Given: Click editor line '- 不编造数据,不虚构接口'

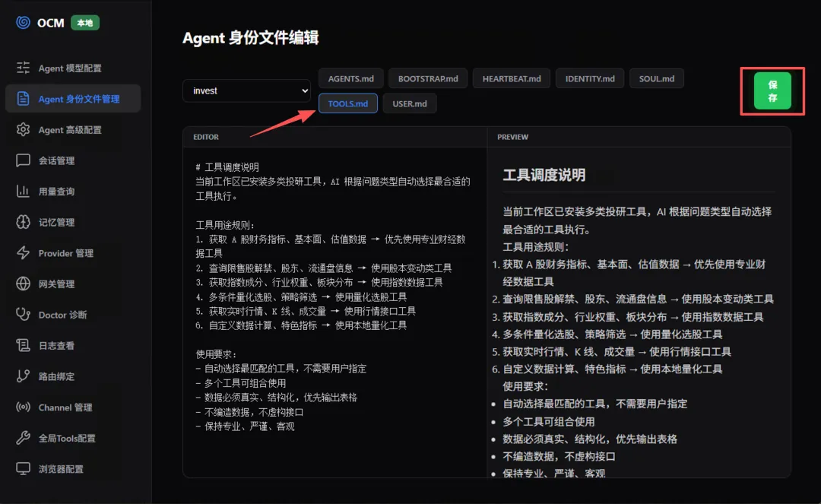Looking at the screenshot, I should coord(250,412).
